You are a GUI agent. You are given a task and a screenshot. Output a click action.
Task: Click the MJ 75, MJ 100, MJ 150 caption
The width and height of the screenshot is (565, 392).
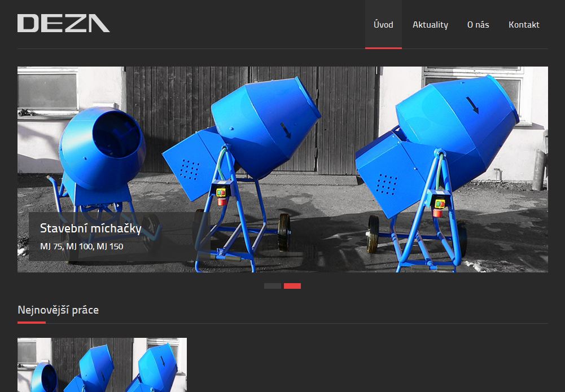click(82, 246)
